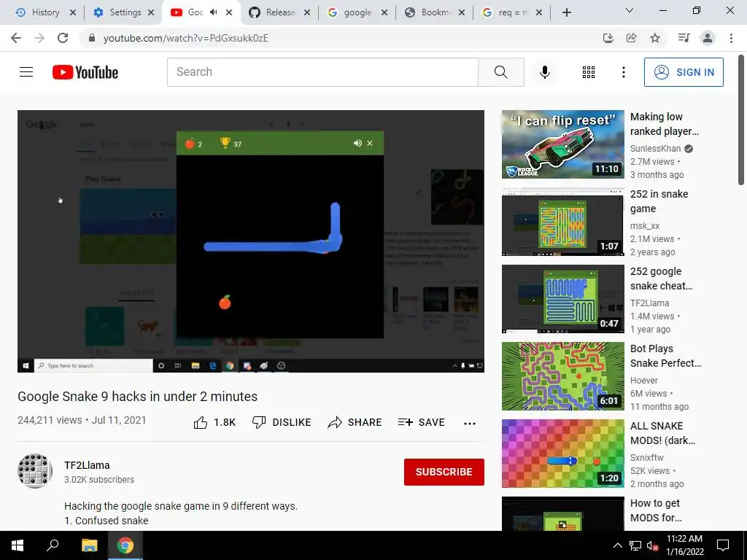The image size is (747, 560).
Task: Open File Explorer from taskbar
Action: pos(89,545)
